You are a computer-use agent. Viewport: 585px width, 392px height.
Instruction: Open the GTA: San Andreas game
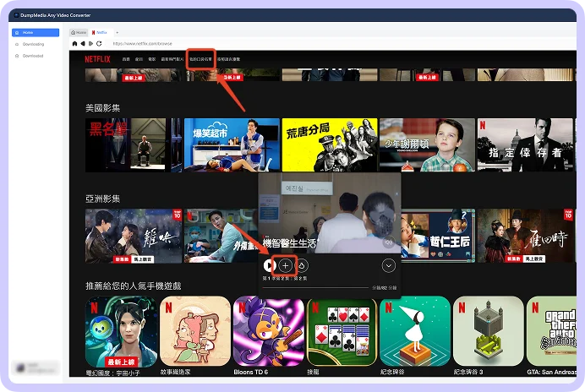point(551,331)
